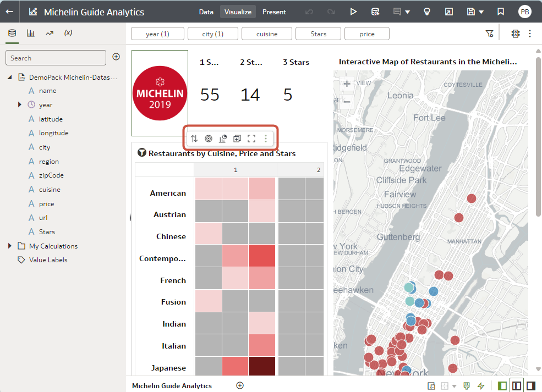Click the Maximize visualization bracket icon

[251, 139]
